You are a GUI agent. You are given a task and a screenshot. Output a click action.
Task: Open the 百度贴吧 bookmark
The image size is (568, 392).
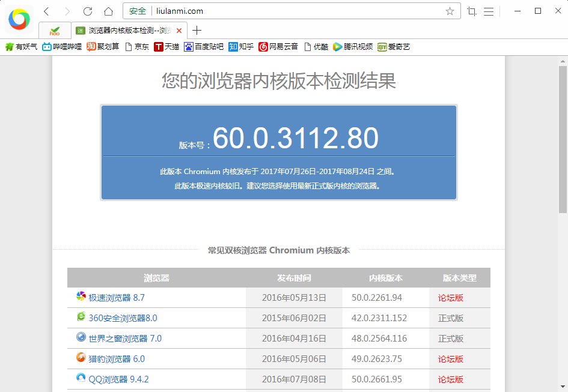[204, 47]
